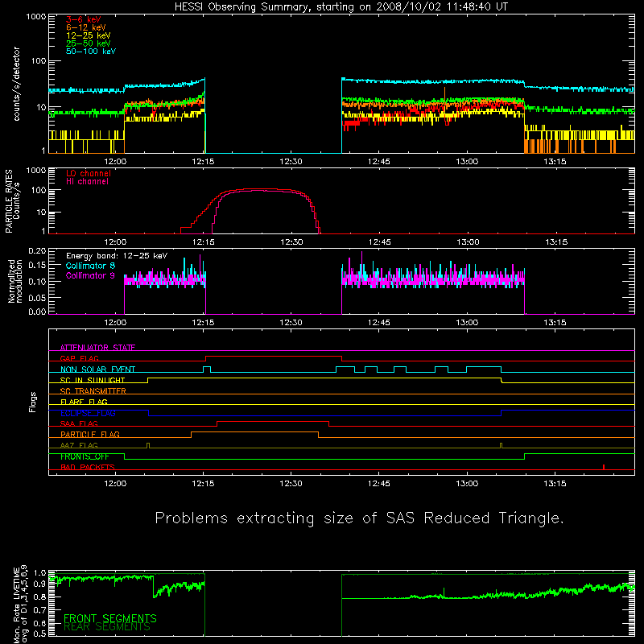The width and height of the screenshot is (644, 644).
Task: Click the 'Normalized modulation' axis label
Action: 14,281
